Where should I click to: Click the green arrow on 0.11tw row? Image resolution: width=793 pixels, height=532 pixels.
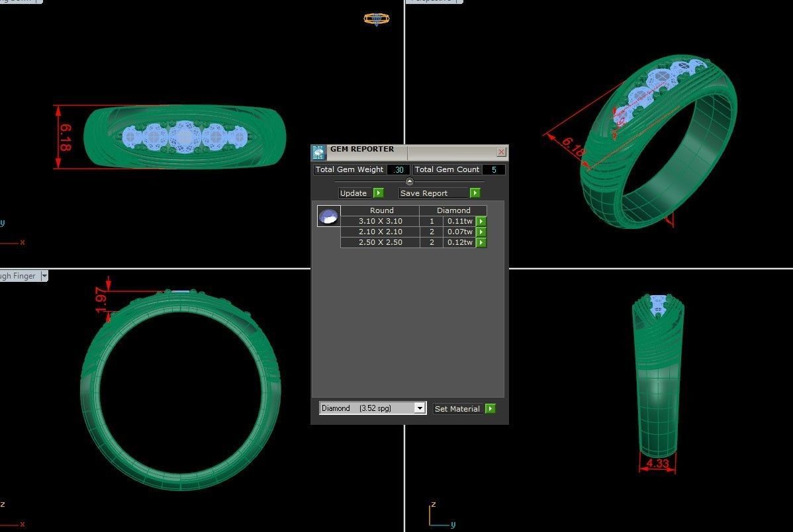(481, 221)
